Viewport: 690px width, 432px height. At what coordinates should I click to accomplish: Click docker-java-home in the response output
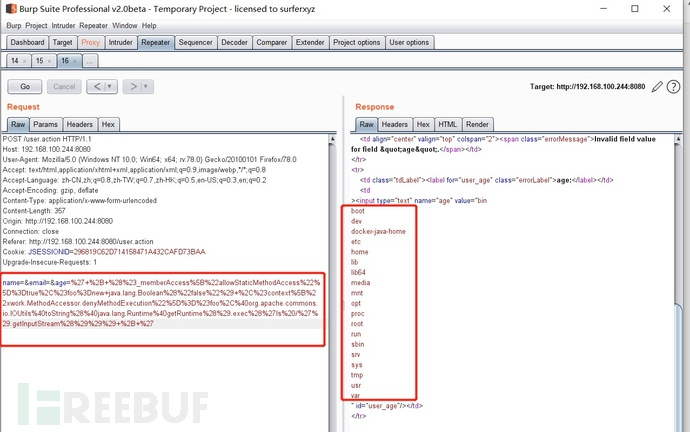click(378, 231)
